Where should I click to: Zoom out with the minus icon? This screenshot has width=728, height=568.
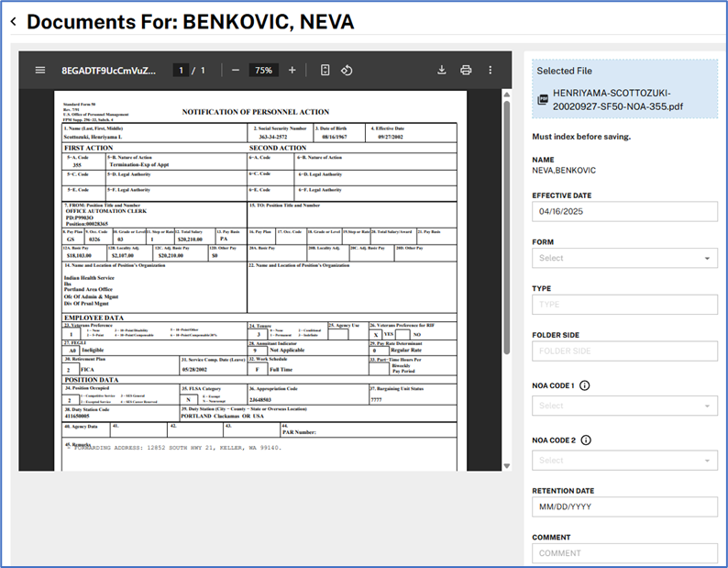coord(236,70)
